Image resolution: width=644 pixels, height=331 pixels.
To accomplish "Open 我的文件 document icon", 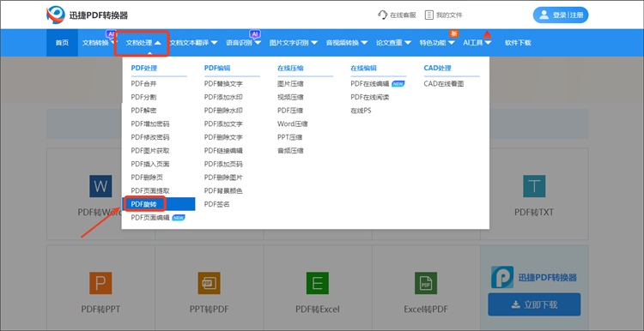I will (428, 15).
